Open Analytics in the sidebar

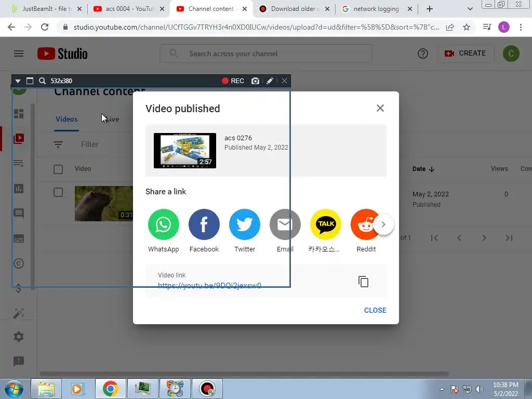point(19,188)
